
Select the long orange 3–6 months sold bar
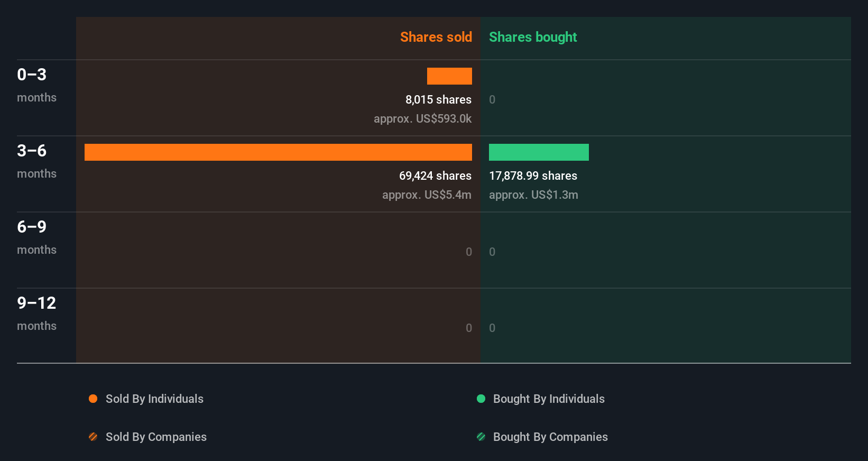pyautogui.click(x=278, y=152)
